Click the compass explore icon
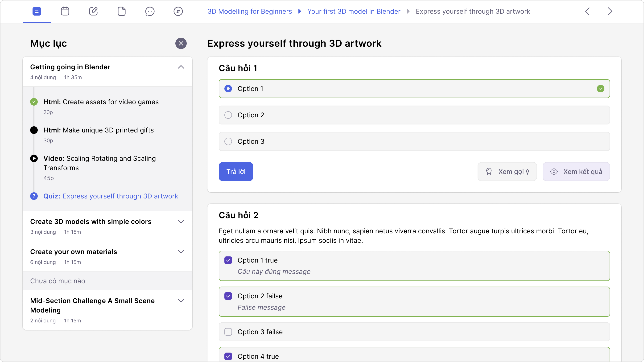 178,11
